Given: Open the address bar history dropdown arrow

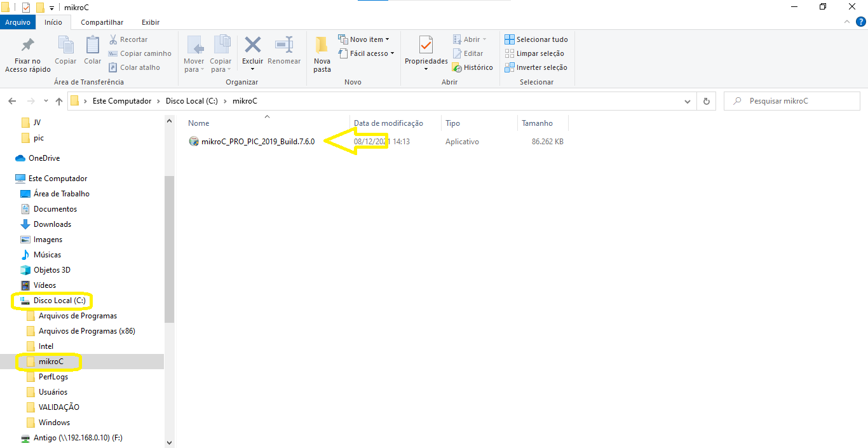Looking at the screenshot, I should tap(688, 101).
